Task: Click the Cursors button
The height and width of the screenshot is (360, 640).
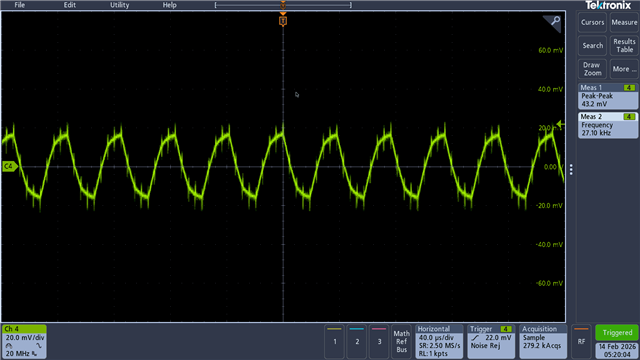Action: coord(592,22)
